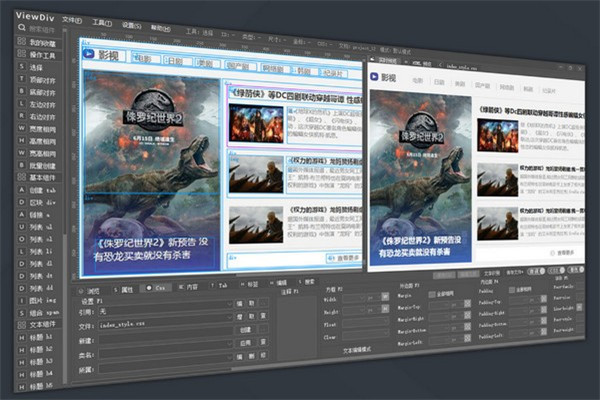Insert a 标题 h4 heading icon
600x400 pixels.
(x=21, y=374)
